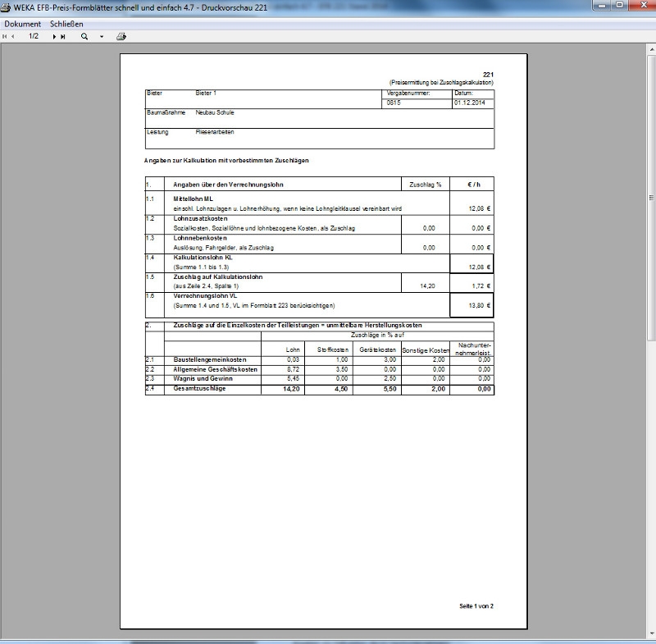Screen dimensions: 656x644
Task: Click Zuschlag auf Kalkulationslohn label
Action: tap(218, 276)
